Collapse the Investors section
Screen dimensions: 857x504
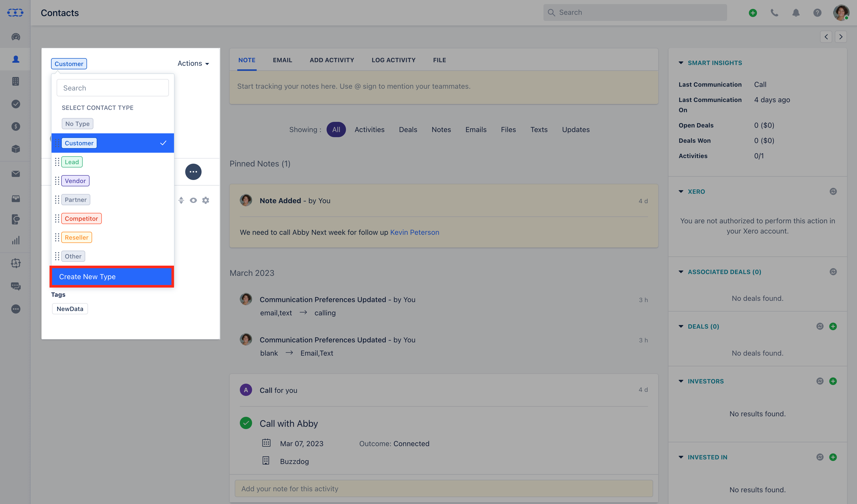tap(681, 381)
